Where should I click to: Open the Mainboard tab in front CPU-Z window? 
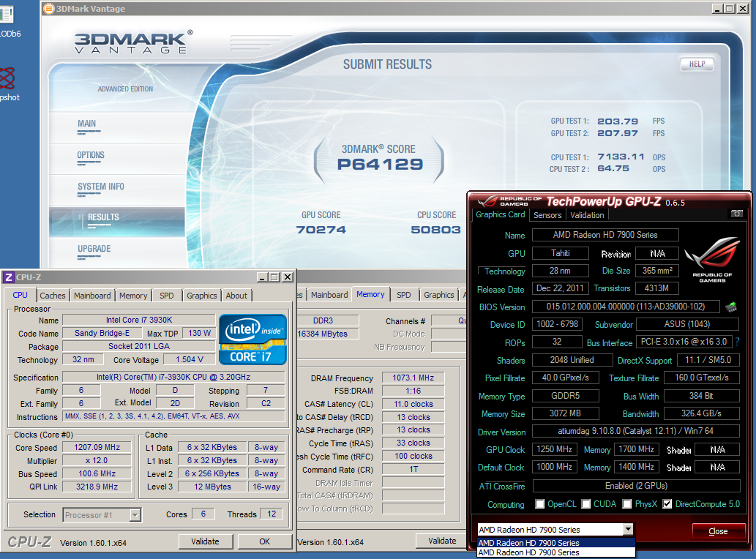click(x=92, y=296)
